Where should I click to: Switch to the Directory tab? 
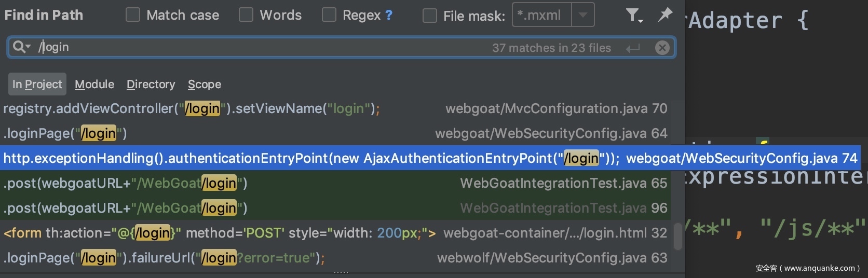pos(151,84)
